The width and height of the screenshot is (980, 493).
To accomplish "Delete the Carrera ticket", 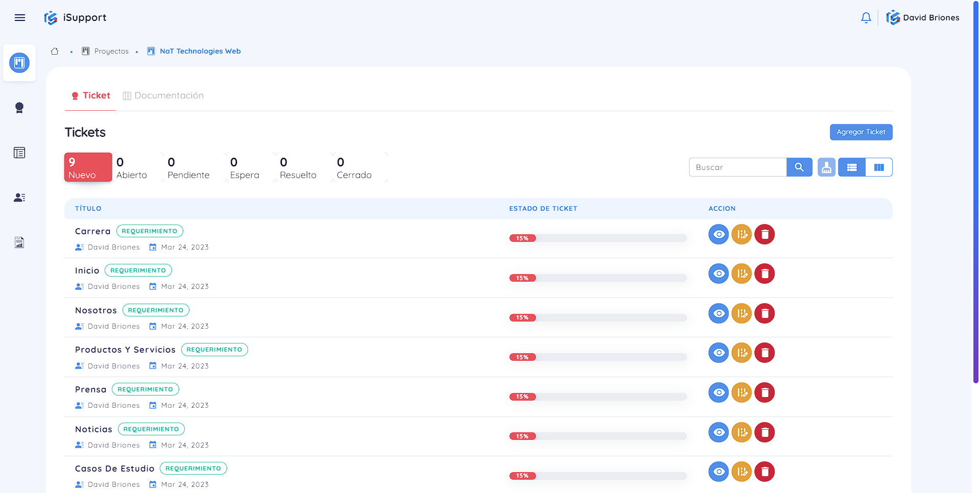I will pos(764,235).
